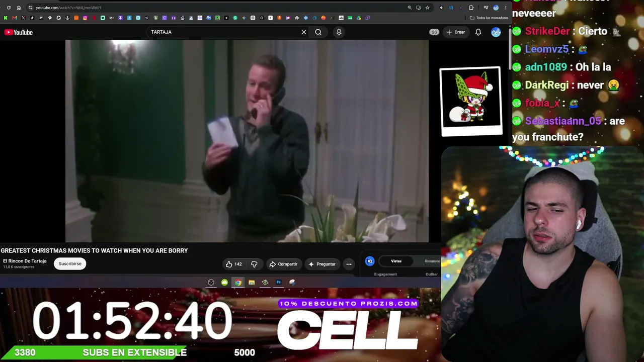The height and width of the screenshot is (362, 644).
Task: Go to the YouTube home logo
Action: 19,32
